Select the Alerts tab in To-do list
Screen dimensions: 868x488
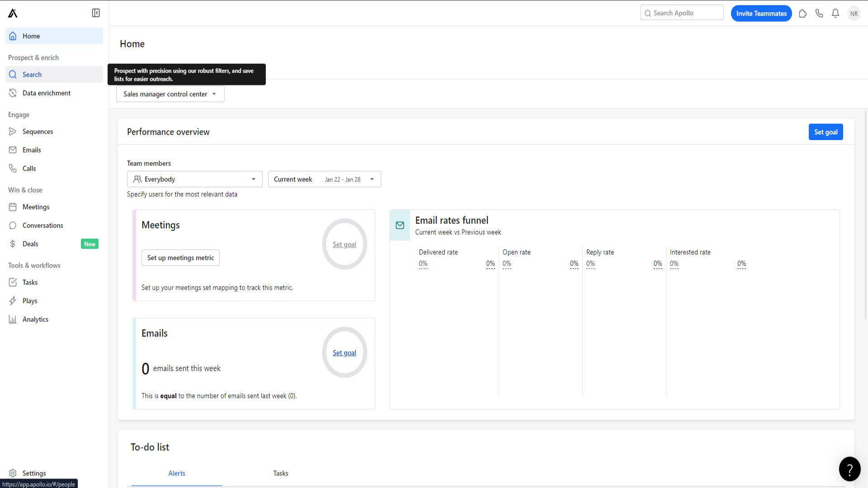tap(177, 473)
